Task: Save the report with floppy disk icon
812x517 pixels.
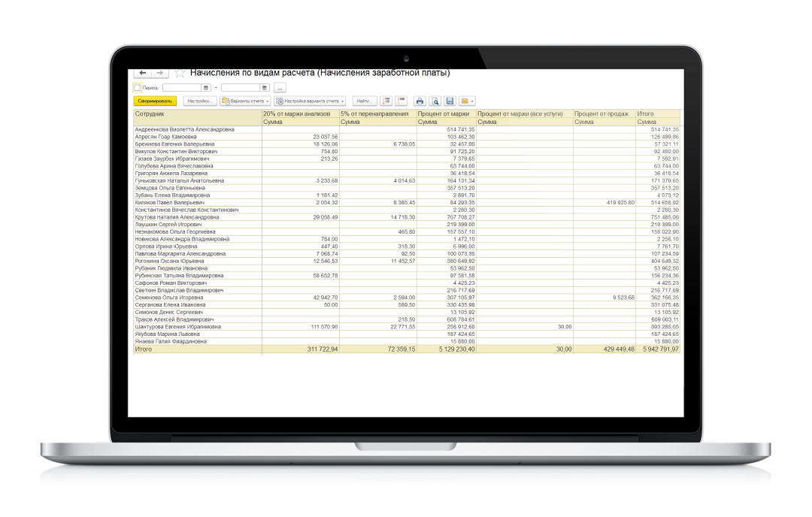Action: pyautogui.click(x=450, y=101)
